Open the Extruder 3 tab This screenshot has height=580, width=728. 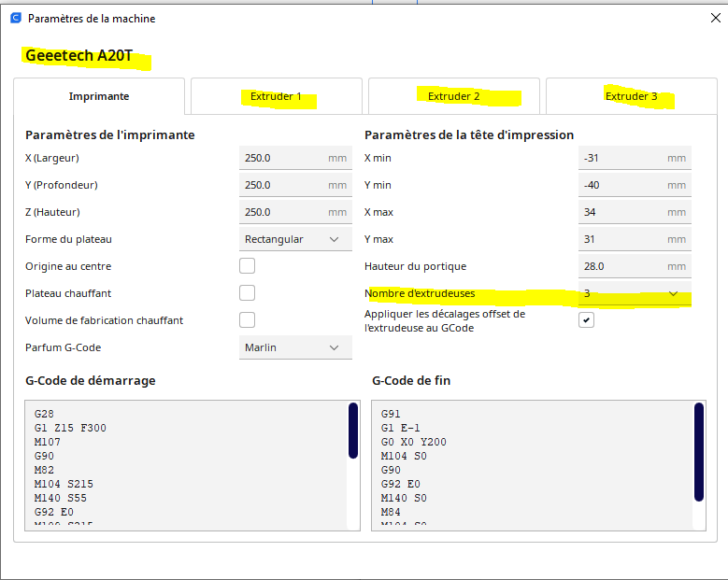[632, 96]
